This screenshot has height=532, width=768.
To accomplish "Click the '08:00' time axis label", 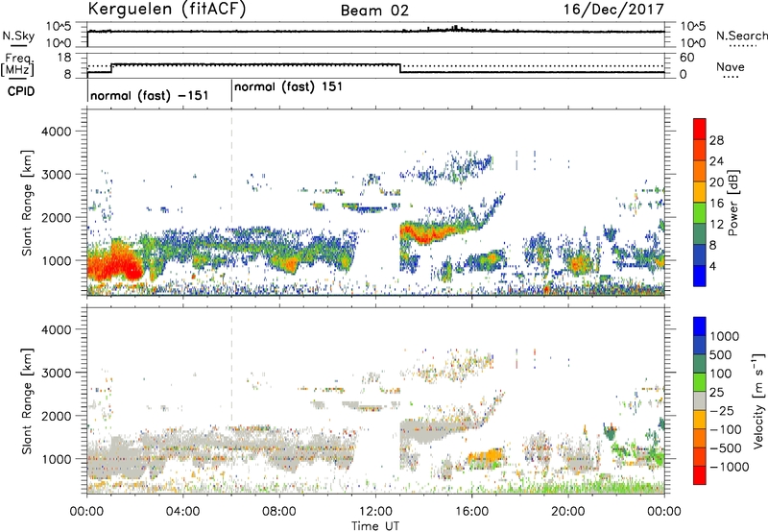I will [278, 512].
